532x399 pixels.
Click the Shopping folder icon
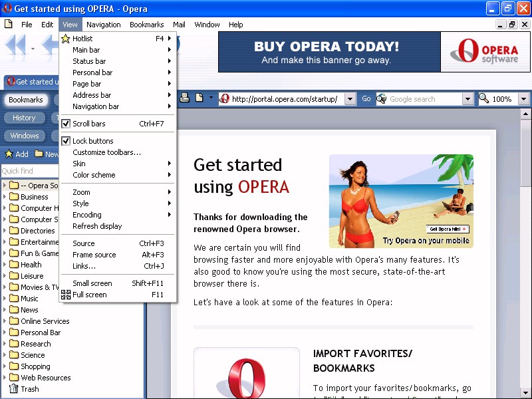tap(14, 366)
